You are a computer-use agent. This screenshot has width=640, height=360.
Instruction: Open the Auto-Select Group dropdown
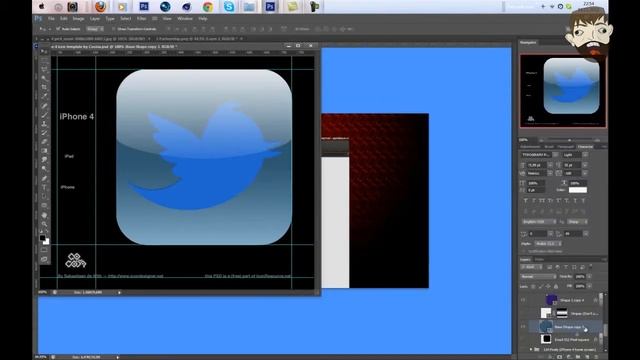click(95, 29)
